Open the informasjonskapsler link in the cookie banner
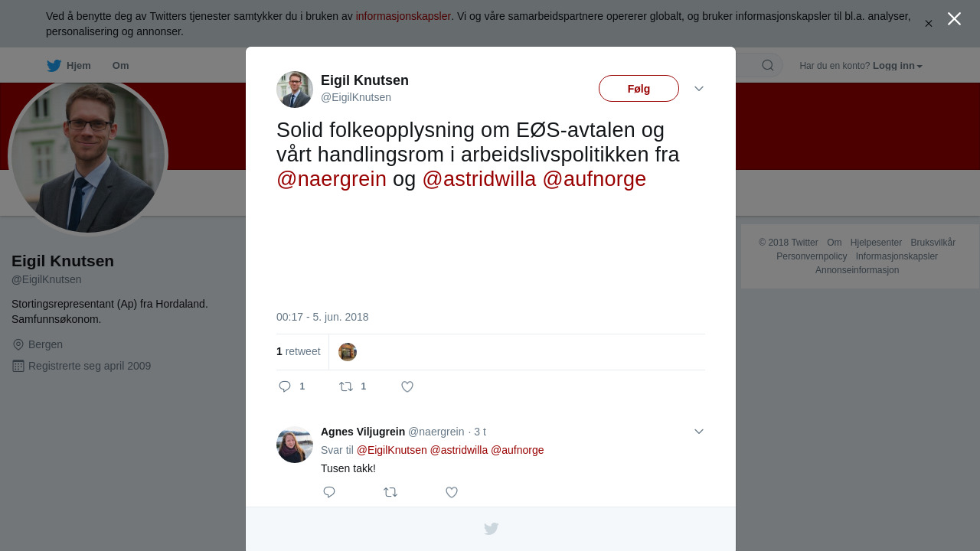 (403, 16)
